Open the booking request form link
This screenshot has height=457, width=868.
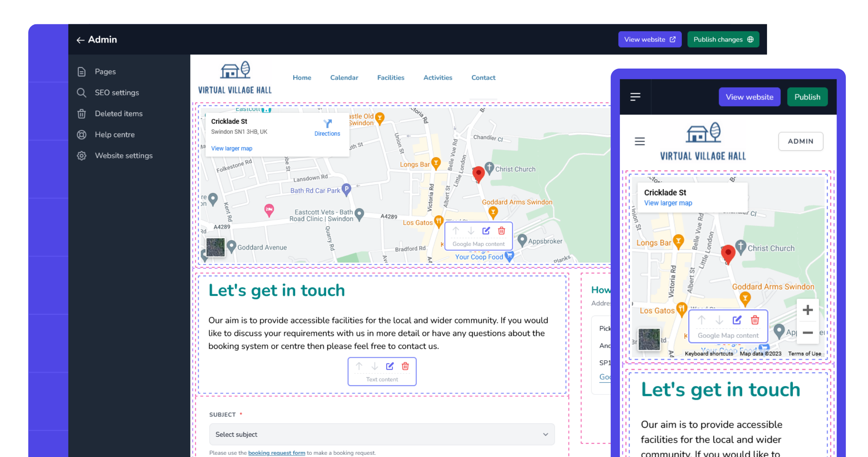277,453
